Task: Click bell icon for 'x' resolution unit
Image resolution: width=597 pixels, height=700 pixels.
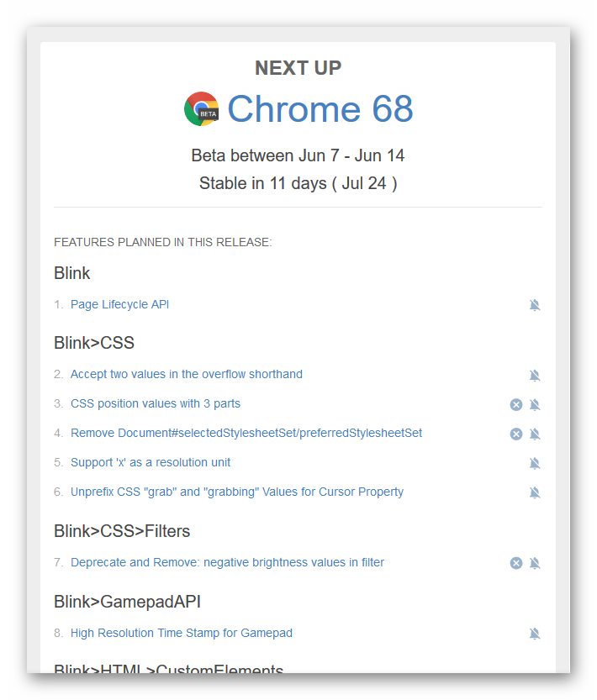Action: click(x=535, y=464)
